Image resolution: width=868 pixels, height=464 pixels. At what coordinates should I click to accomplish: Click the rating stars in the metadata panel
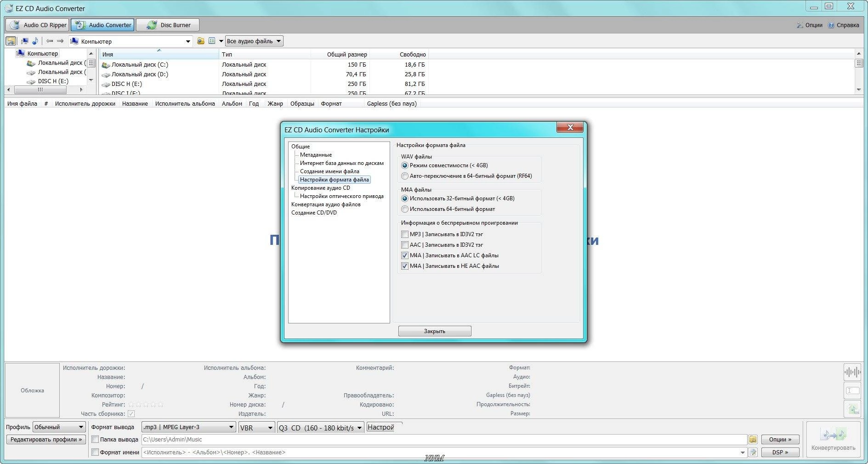145,404
